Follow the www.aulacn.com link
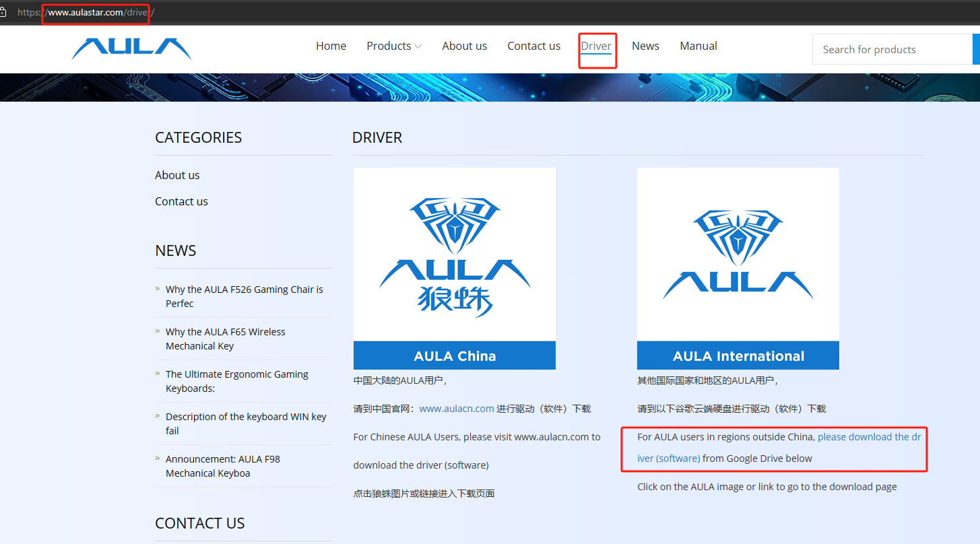 tap(457, 409)
